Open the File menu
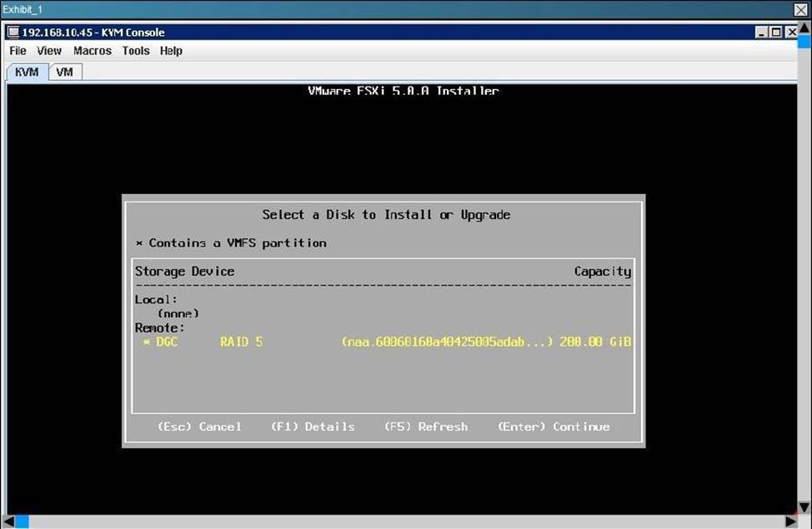The image size is (812, 529). (x=18, y=51)
